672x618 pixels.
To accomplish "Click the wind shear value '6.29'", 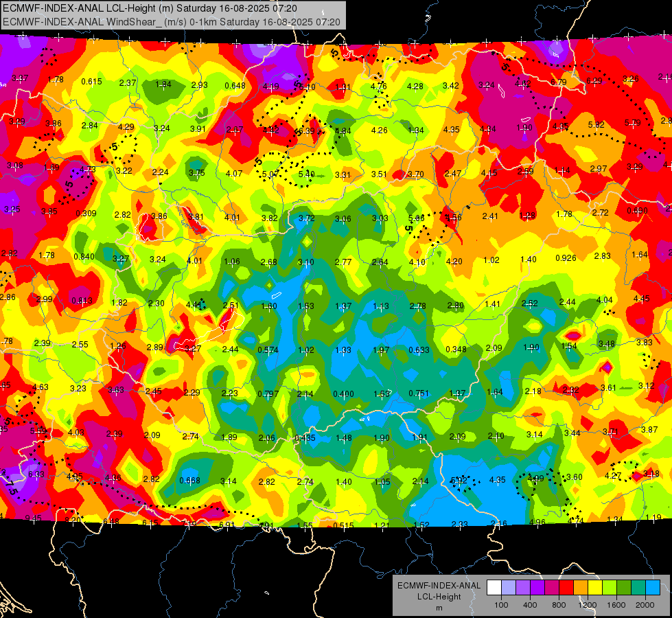I will (x=594, y=80).
